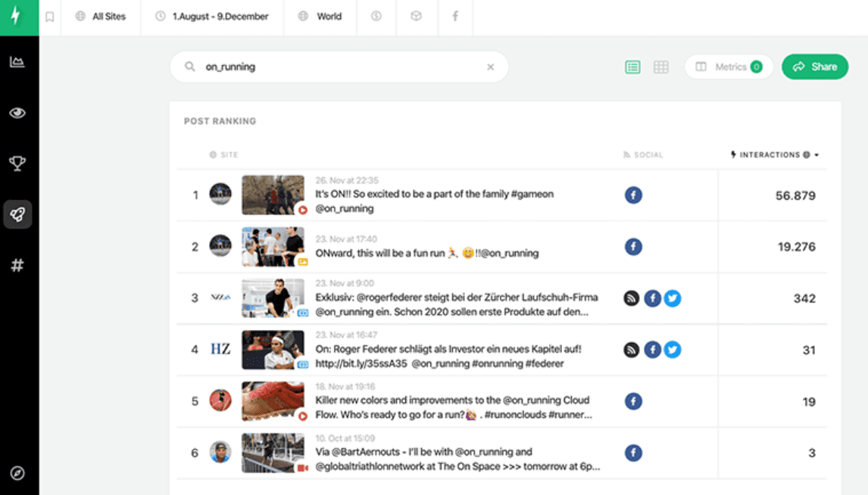Click the RSS icon on the HZ post
The image size is (868, 495).
632,350
